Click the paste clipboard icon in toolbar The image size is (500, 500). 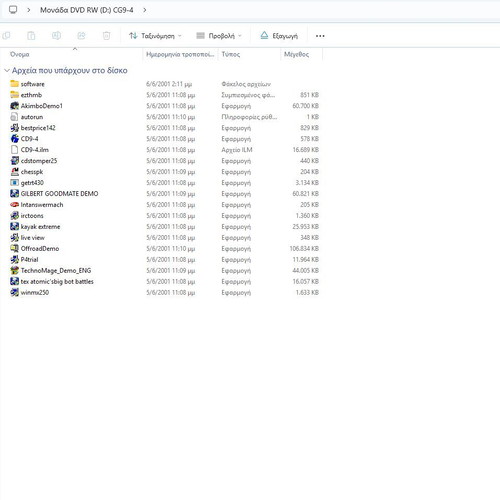[x=31, y=36]
